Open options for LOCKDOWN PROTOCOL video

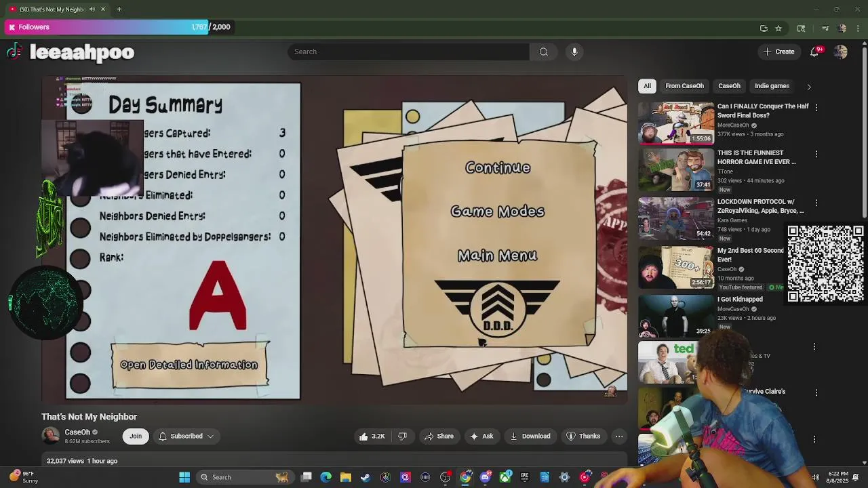click(816, 203)
